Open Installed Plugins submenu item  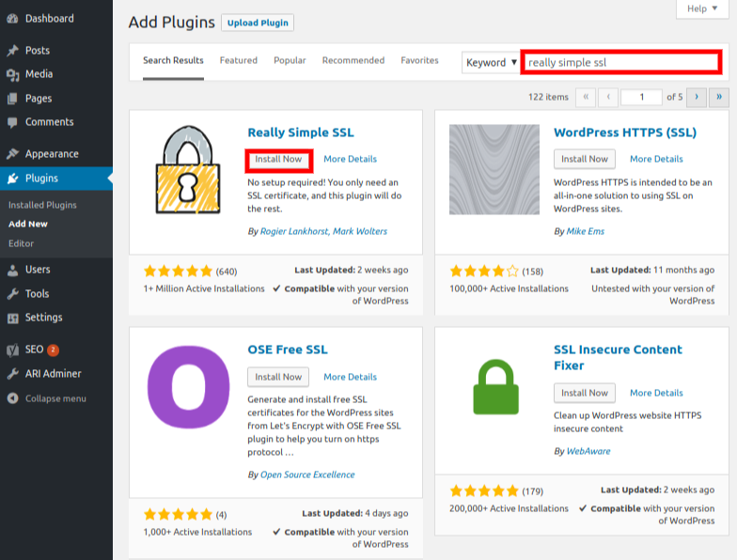(42, 205)
